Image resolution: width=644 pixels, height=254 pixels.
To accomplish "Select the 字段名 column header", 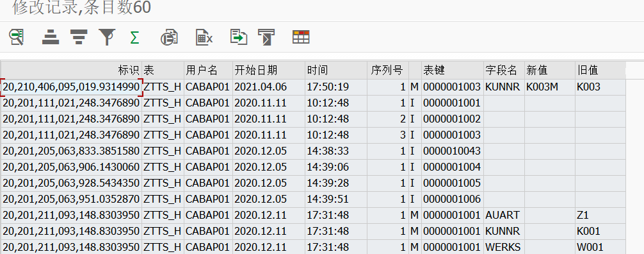I will tap(504, 71).
